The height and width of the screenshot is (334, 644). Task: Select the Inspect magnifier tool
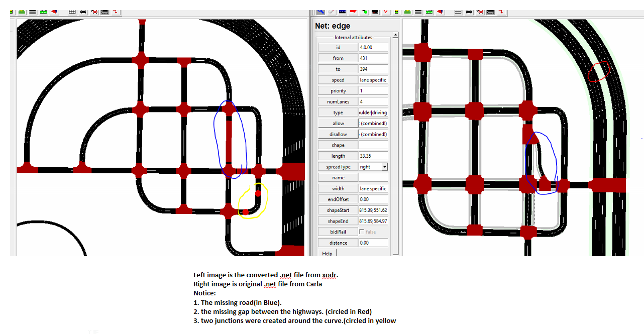(x=321, y=12)
